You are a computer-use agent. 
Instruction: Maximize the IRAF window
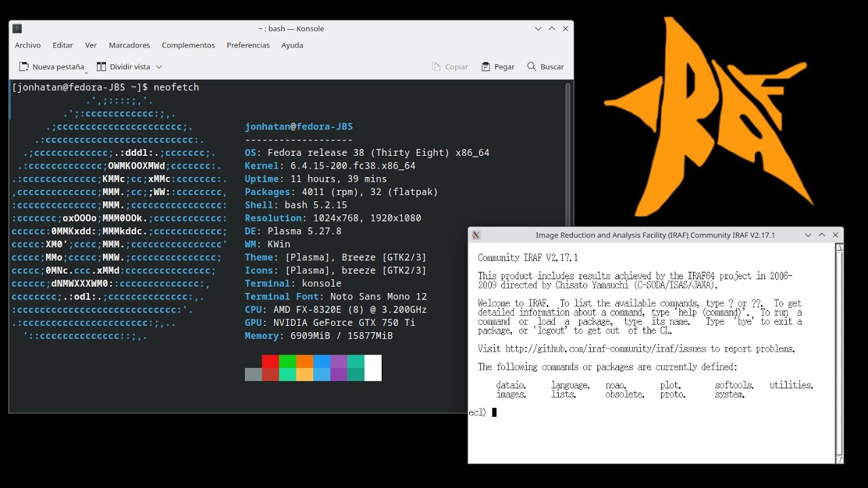click(x=822, y=235)
